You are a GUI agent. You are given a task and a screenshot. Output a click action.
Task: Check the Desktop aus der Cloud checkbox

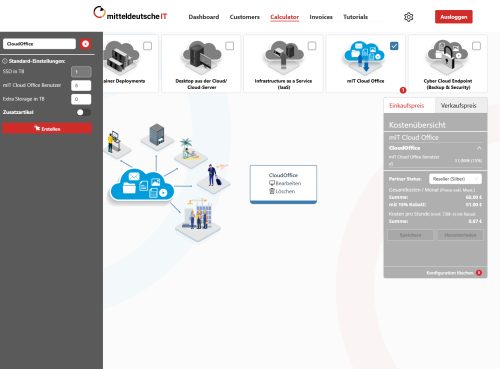tap(230, 46)
